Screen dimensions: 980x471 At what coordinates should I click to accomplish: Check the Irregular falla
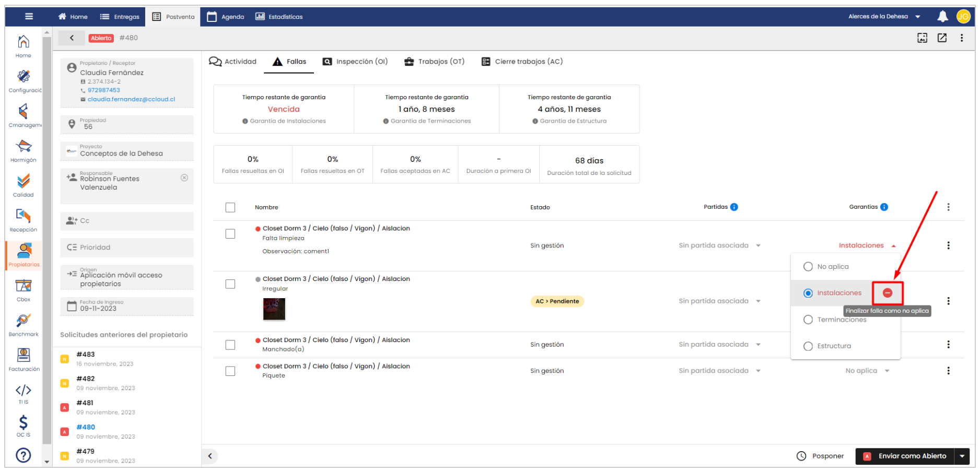click(230, 284)
